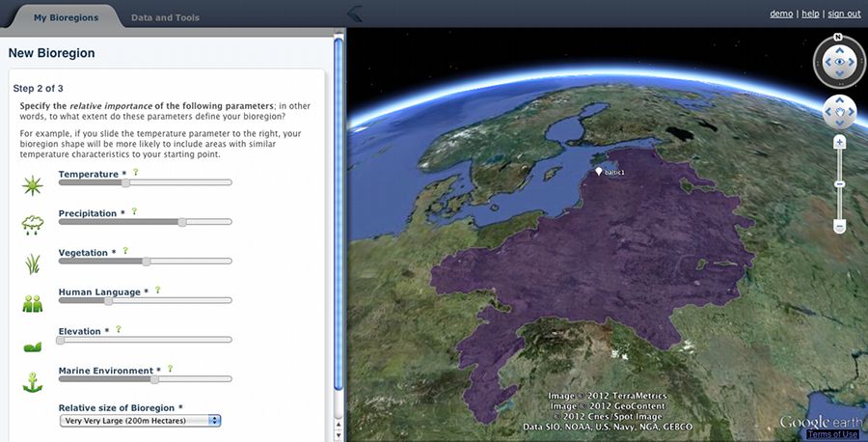Open the Terms of Use link
Screen dimensions: 868x442
pyautogui.click(x=833, y=434)
